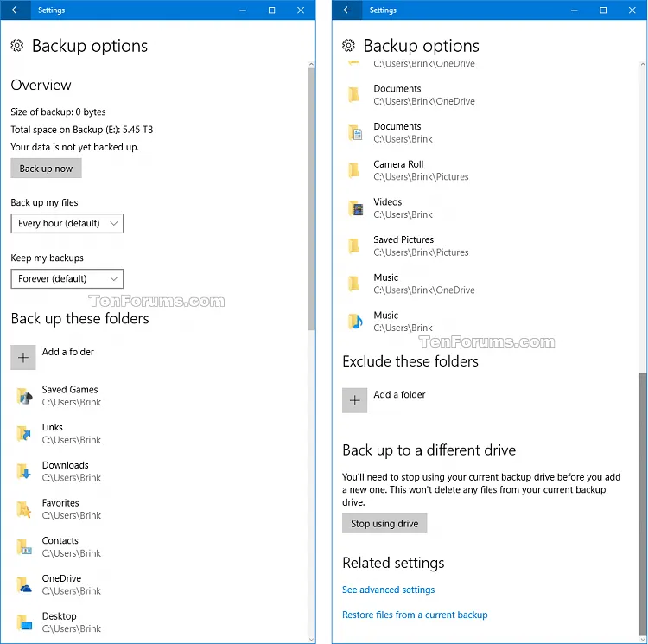Click the Back up now button
This screenshot has height=644, width=648.
click(46, 169)
